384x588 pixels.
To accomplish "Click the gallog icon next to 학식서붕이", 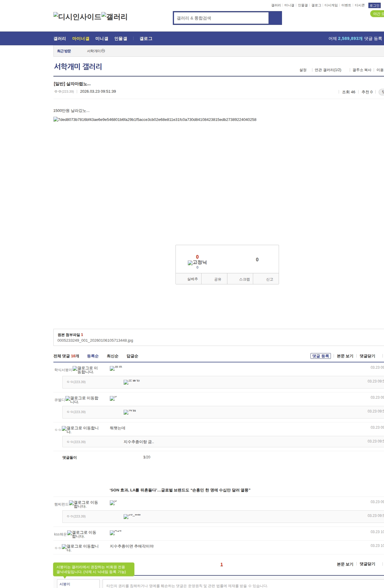I will (x=75, y=368).
